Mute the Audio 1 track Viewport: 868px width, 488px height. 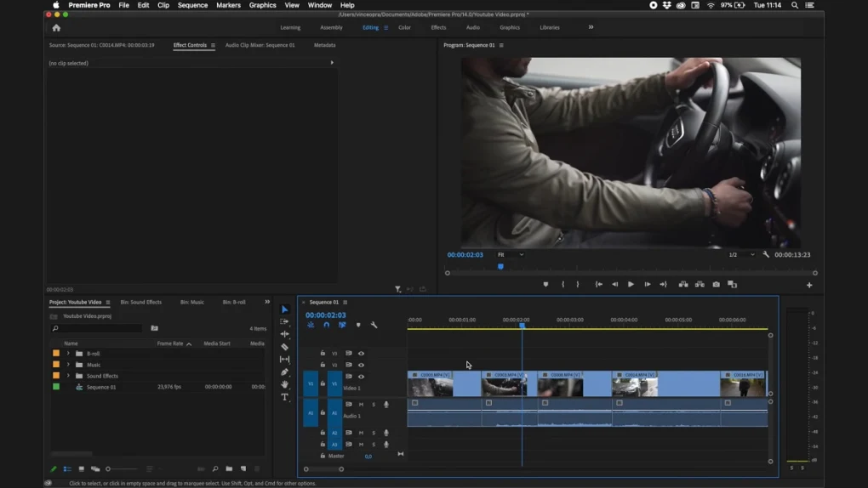click(x=361, y=405)
